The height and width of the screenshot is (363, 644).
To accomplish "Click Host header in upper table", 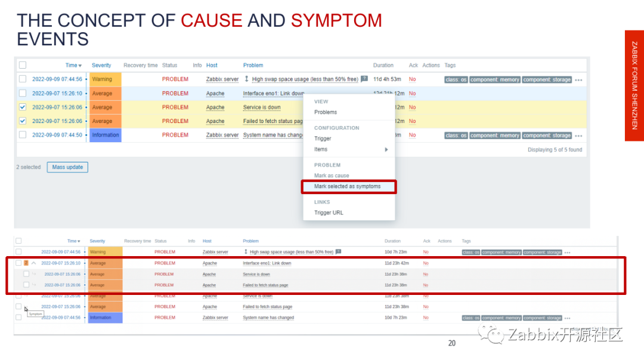I will pyautogui.click(x=212, y=65).
